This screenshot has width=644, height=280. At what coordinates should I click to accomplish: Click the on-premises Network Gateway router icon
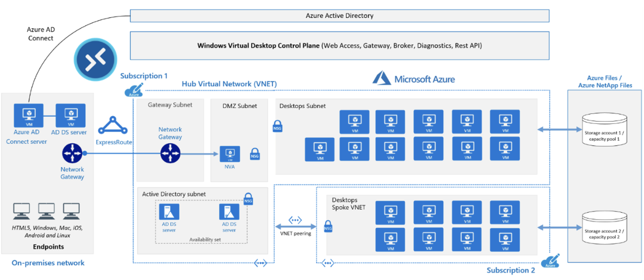tap(73, 154)
